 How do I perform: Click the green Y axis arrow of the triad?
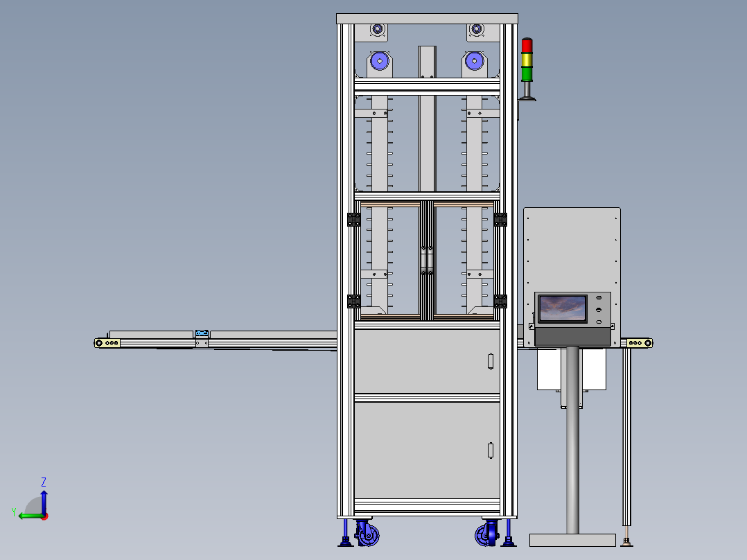pyautogui.click(x=30, y=516)
